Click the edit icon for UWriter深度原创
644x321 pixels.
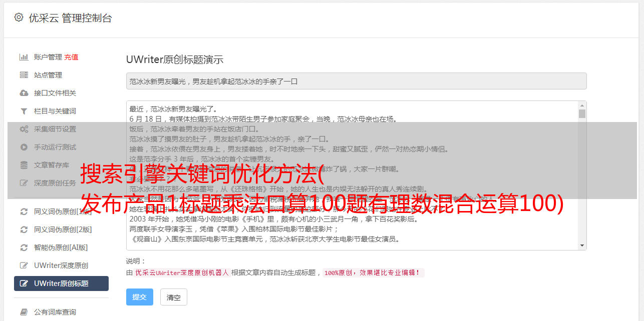pyautogui.click(x=24, y=265)
